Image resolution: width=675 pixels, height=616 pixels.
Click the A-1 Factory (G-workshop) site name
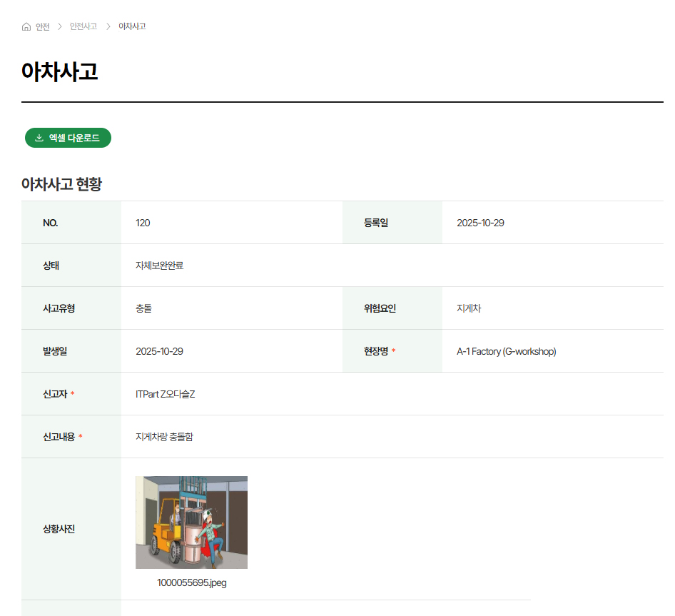[x=506, y=351]
